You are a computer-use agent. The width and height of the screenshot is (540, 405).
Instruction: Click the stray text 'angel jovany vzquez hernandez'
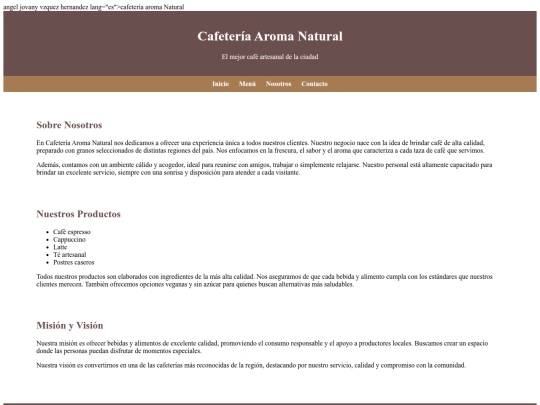45,7
